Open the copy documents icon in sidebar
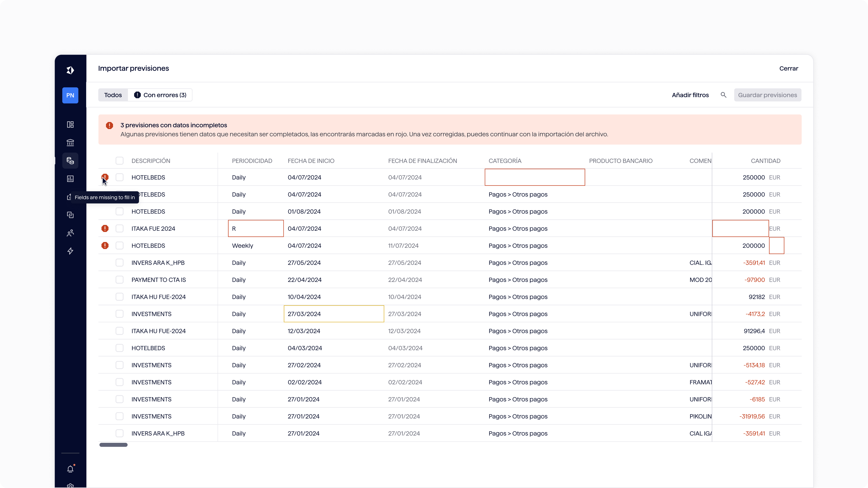The image size is (868, 488). 70,215
